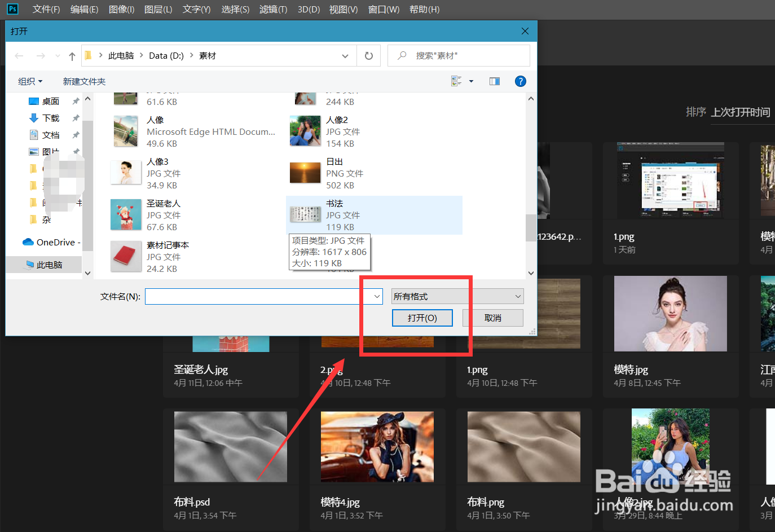
Task: Open the 所有格式 file type dropdown
Action: [x=457, y=296]
